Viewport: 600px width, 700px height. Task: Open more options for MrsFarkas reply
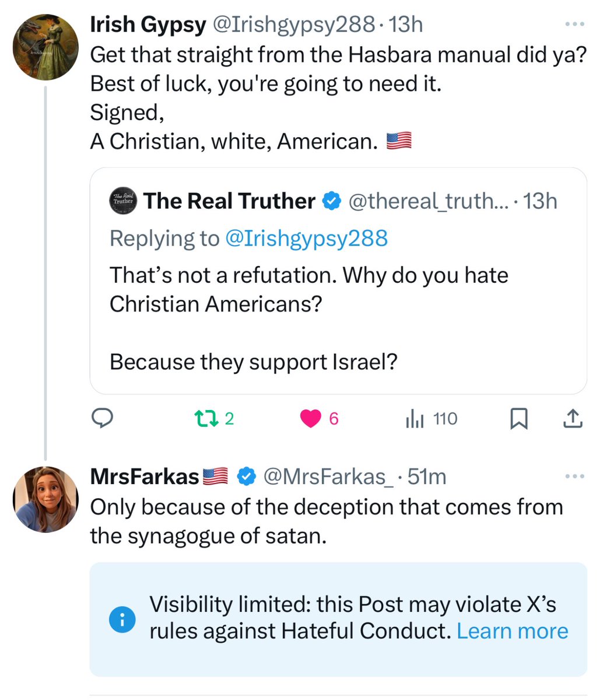[574, 477]
